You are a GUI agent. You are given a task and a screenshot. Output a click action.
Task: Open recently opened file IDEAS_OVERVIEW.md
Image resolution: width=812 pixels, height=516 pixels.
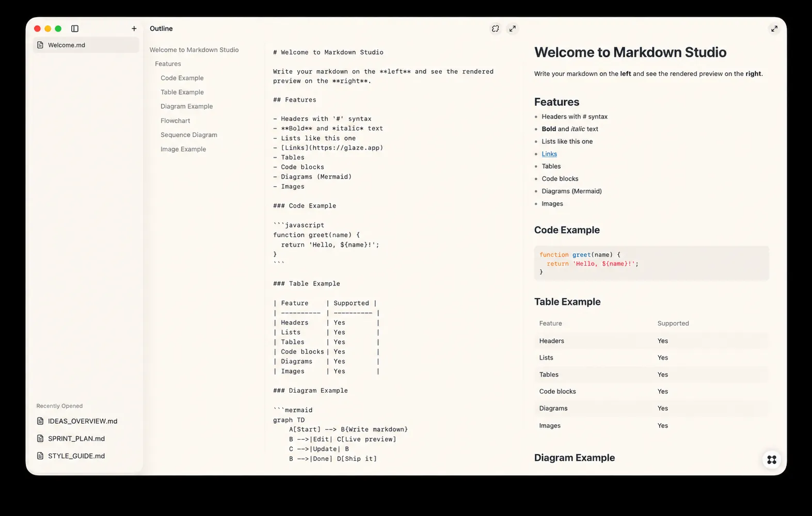click(x=82, y=421)
